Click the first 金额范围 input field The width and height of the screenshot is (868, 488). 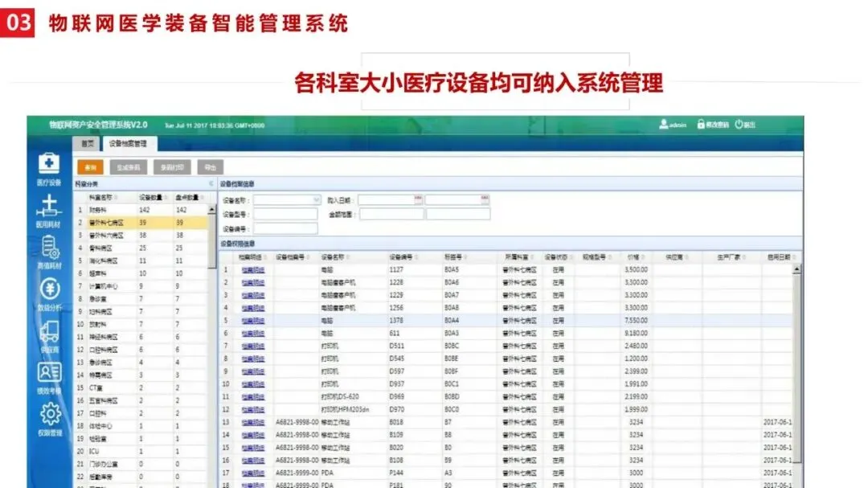392,215
